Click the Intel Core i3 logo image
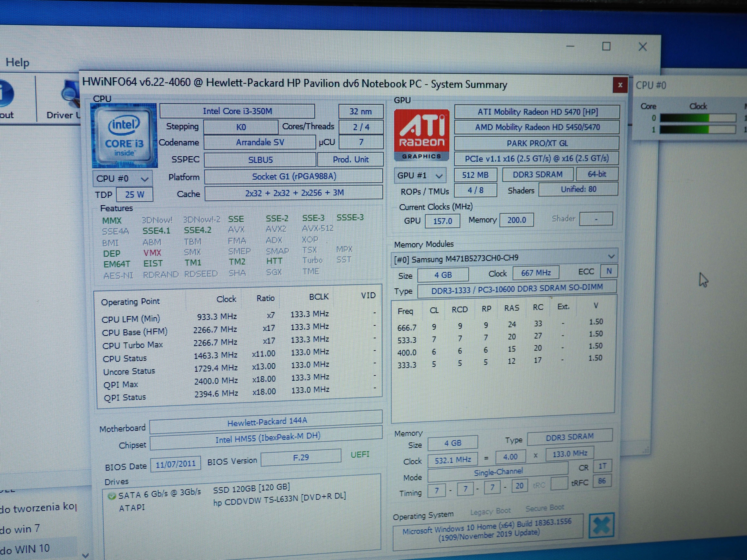This screenshot has width=747, height=560. (125, 136)
